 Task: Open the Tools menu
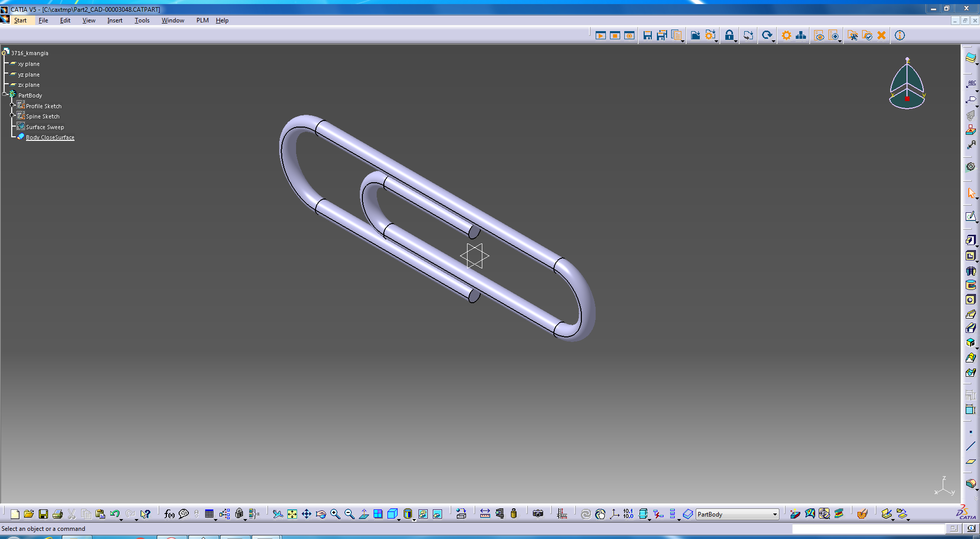[142, 20]
